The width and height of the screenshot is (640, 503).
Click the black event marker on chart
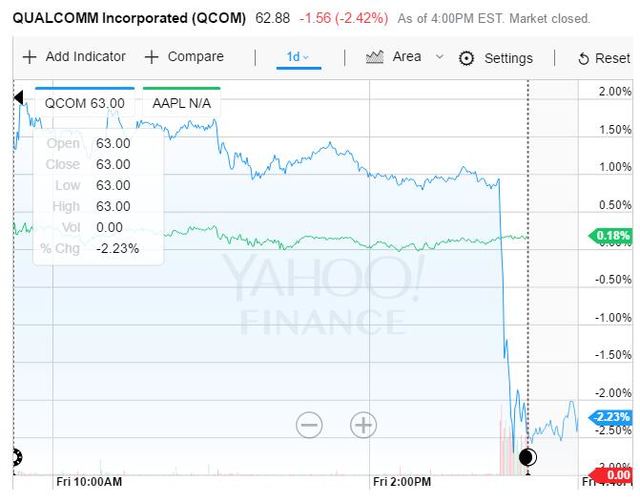[528, 458]
